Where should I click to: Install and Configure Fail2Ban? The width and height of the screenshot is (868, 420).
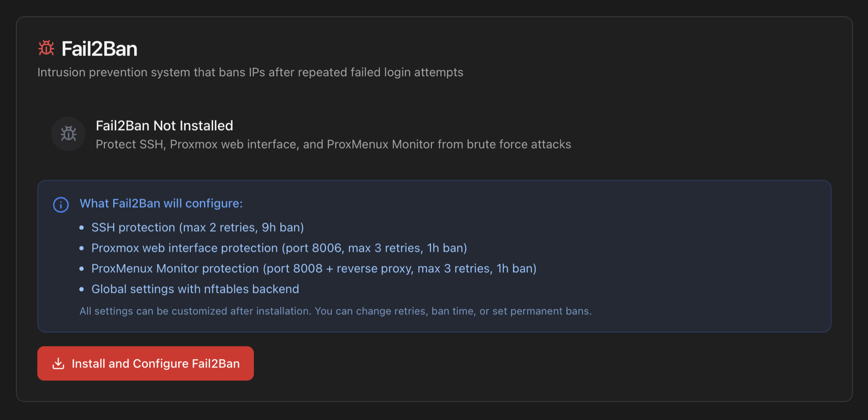tap(145, 364)
